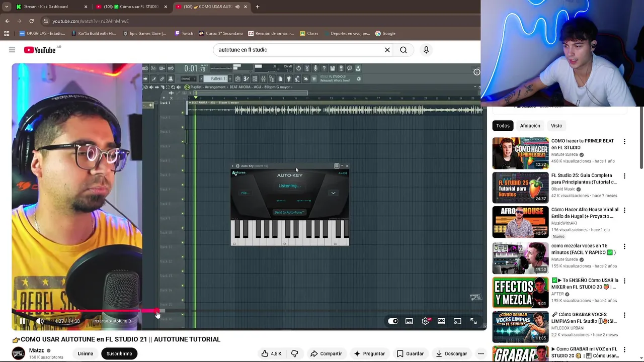Open como mezclar voces en 15 minutos
The width and height of the screenshot is (644, 362).
click(x=584, y=249)
